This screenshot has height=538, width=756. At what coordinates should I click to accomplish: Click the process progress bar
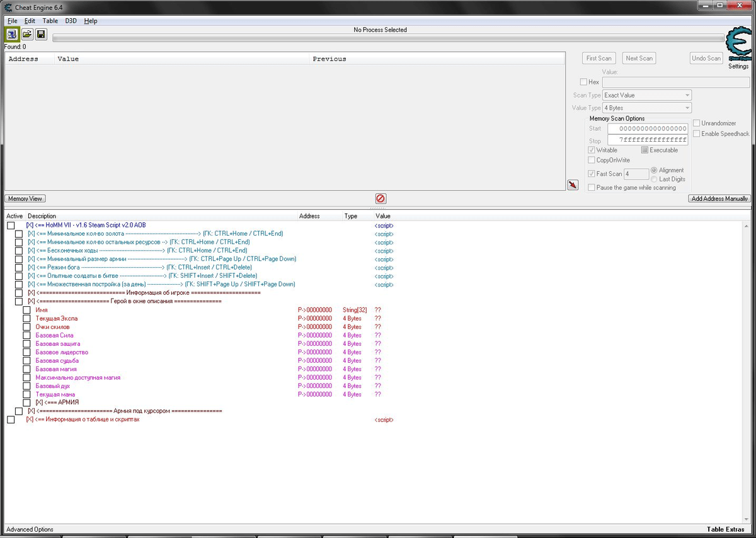(x=387, y=38)
